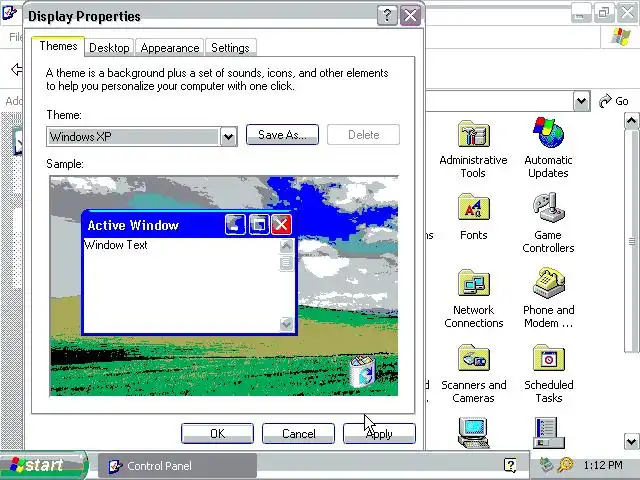Click the red close icon in Active Window sample
Viewport: 640px width, 480px height.
281,224
